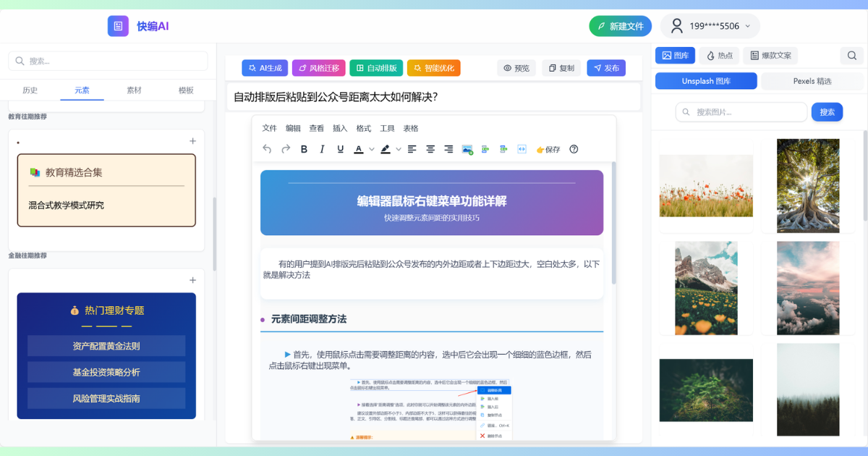Viewport: 868px width, 456px height.
Task: Click the undo arrow in editor toolbar
Action: [x=267, y=149]
